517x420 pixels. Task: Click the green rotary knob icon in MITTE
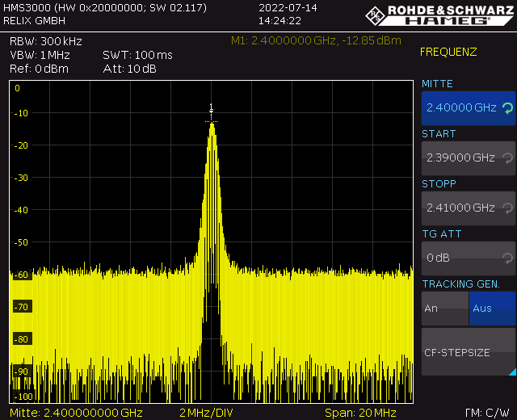click(508, 108)
